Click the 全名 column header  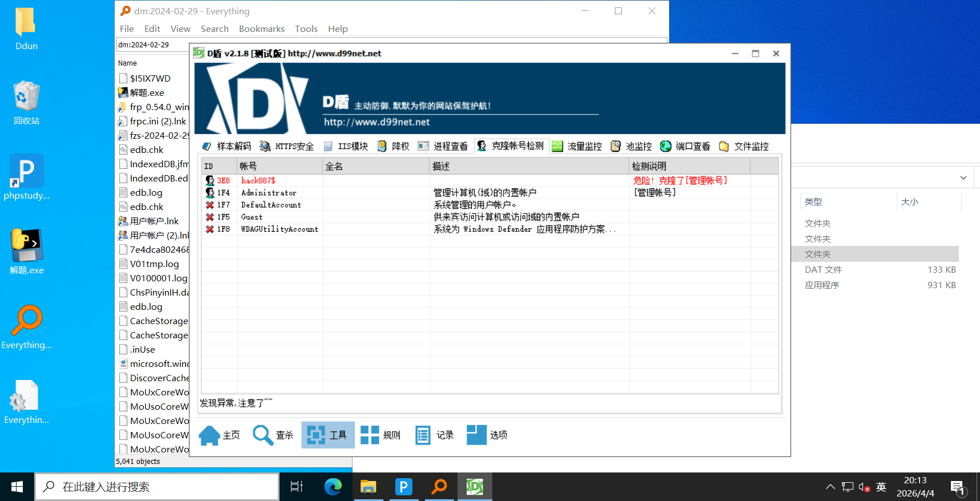coord(376,166)
